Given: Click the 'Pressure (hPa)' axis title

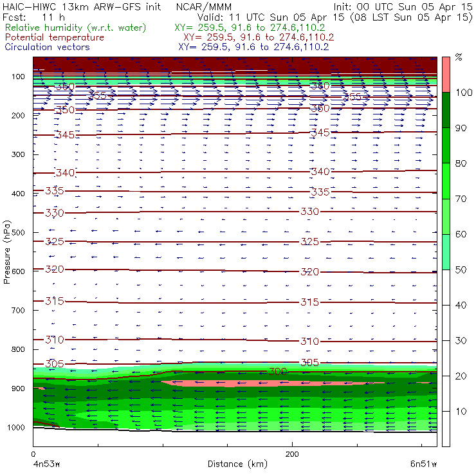Looking at the screenshot, I should click(x=7, y=252).
